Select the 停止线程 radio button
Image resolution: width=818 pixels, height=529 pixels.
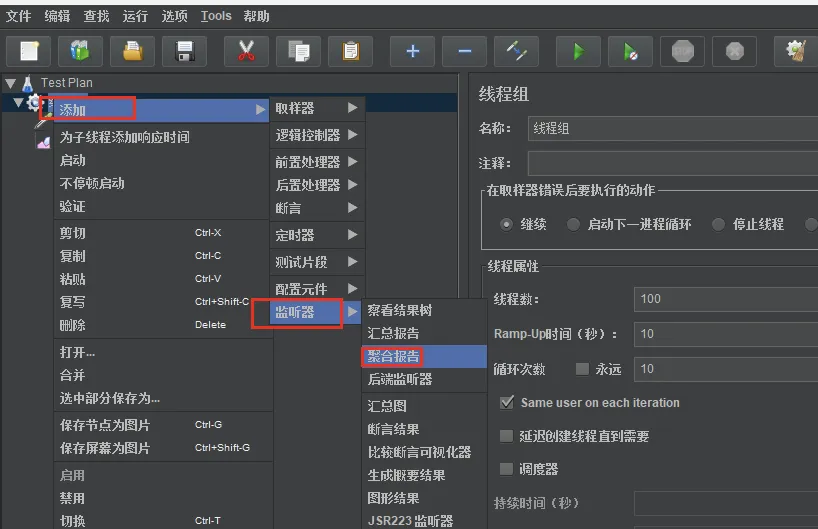[718, 224]
